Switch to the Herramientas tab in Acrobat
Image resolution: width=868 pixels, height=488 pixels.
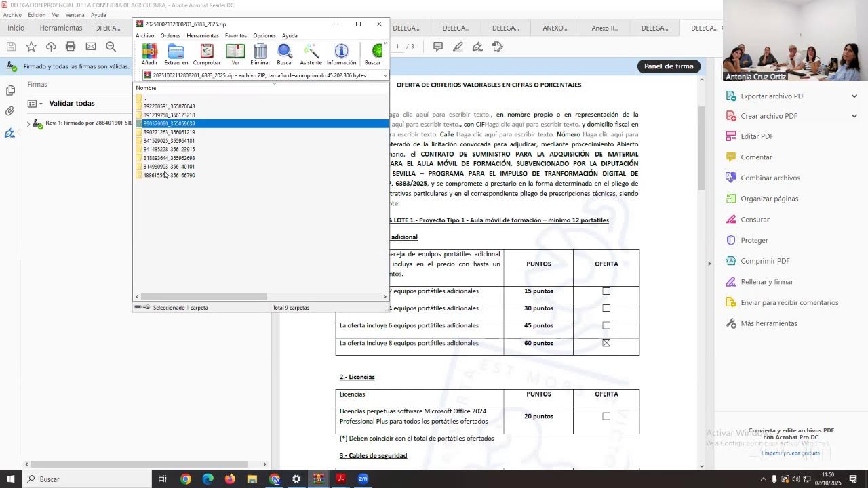pyautogui.click(x=61, y=28)
